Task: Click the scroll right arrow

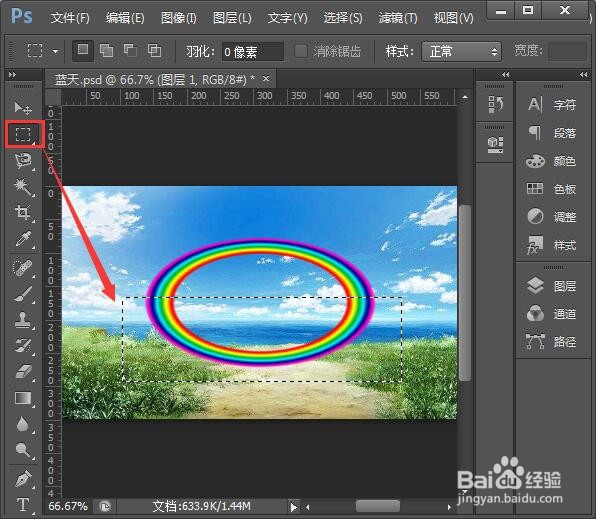Action: [449, 507]
